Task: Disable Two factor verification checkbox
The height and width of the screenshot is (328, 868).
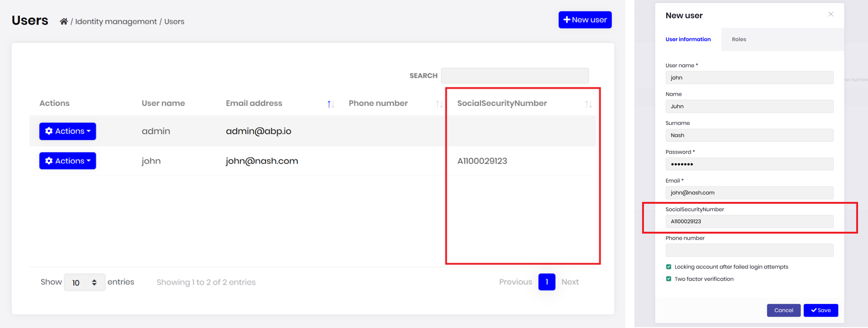Action: [669, 279]
